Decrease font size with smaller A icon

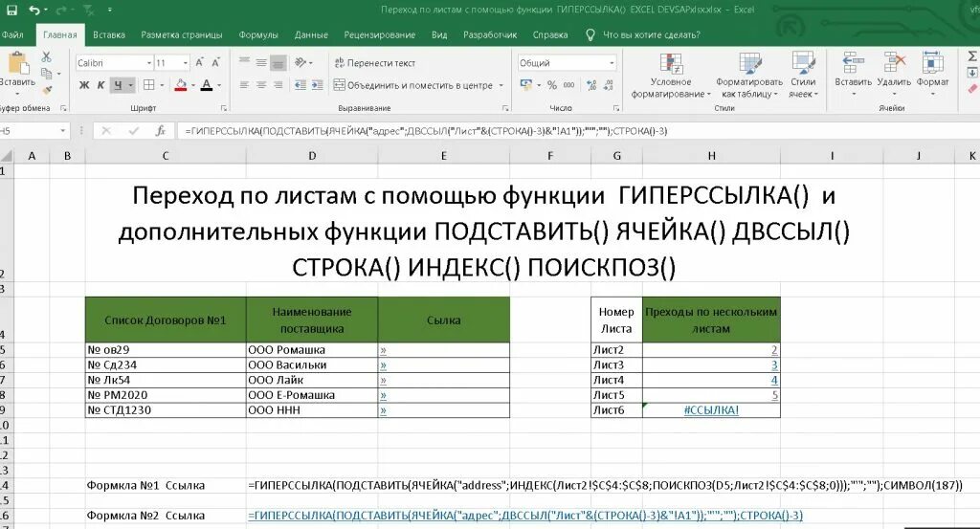pyautogui.click(x=215, y=62)
